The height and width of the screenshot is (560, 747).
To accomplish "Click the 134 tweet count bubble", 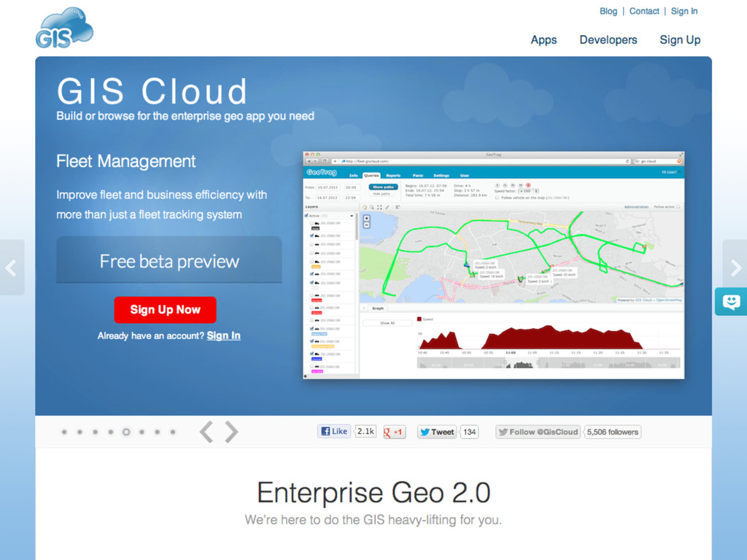I will (x=469, y=432).
